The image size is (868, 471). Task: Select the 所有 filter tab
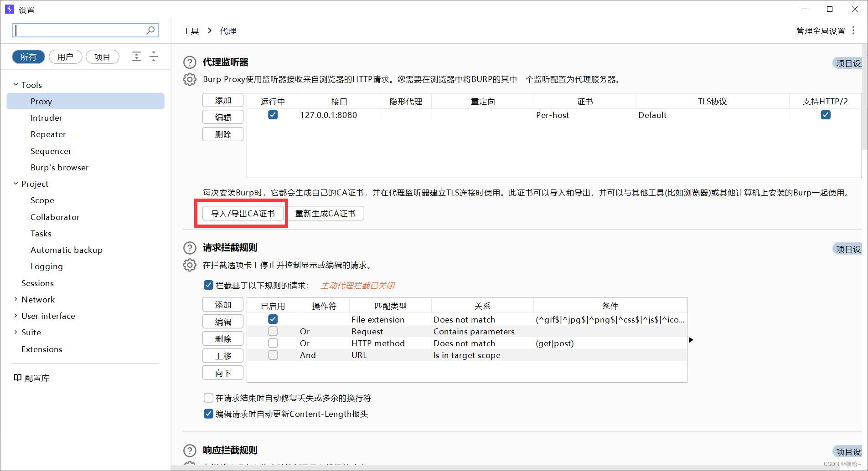pyautogui.click(x=28, y=57)
